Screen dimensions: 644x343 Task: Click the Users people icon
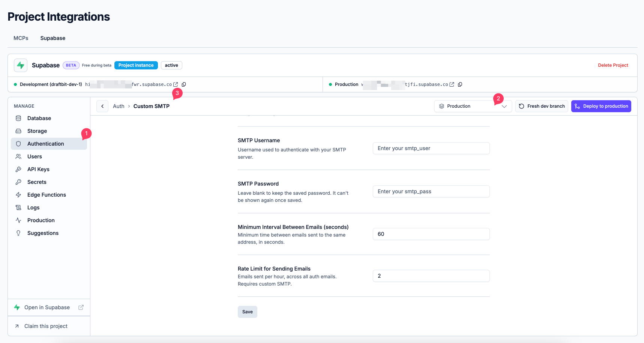click(18, 156)
